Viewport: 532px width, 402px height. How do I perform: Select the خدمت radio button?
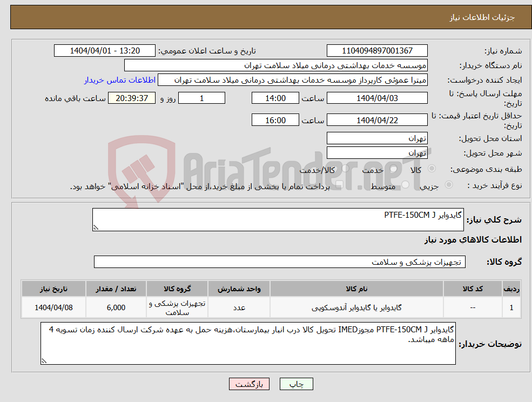click(394, 169)
